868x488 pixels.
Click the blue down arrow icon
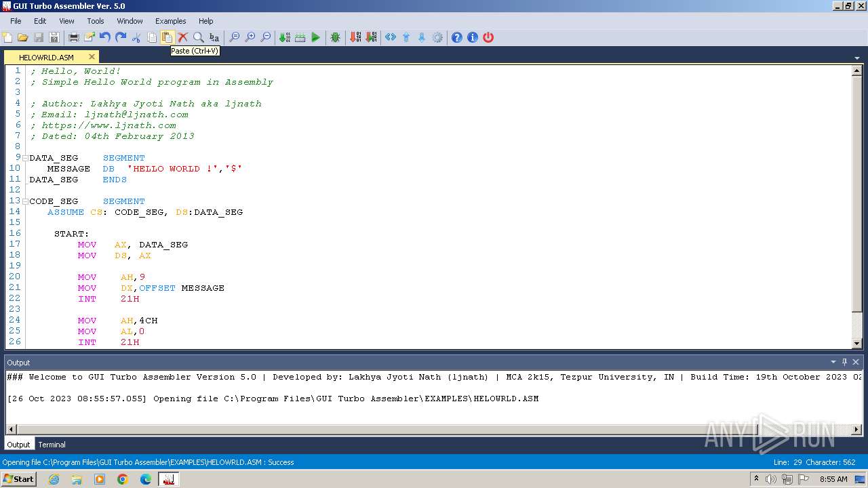click(422, 37)
